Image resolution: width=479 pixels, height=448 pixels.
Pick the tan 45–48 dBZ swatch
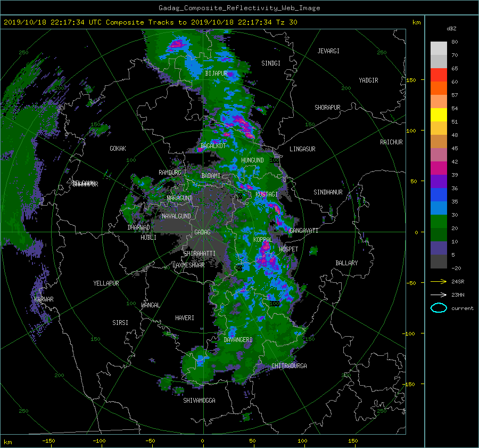(x=439, y=141)
